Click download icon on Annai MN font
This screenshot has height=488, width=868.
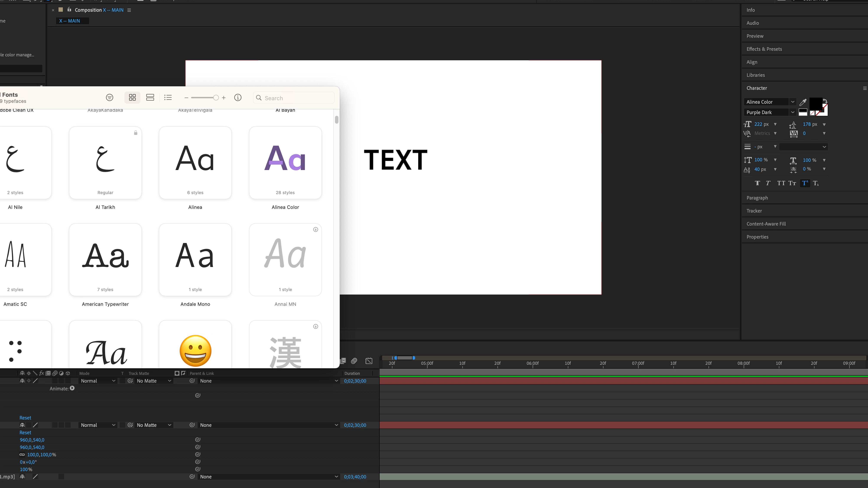(315, 229)
